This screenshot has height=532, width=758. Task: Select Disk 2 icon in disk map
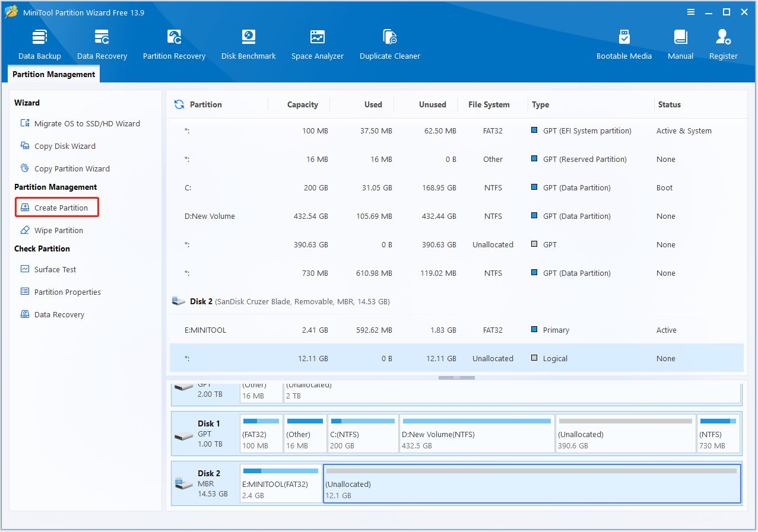pos(183,483)
